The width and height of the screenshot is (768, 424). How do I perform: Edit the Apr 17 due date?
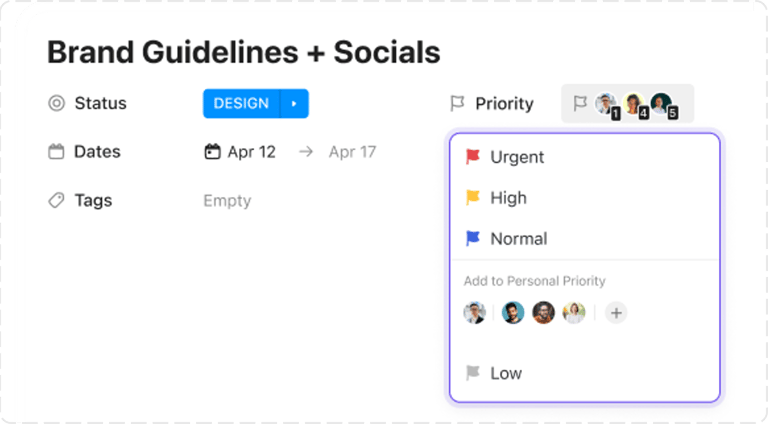352,152
